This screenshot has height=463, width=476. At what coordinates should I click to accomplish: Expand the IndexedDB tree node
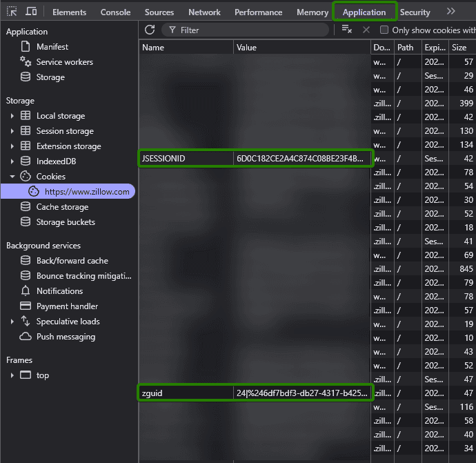tap(12, 161)
